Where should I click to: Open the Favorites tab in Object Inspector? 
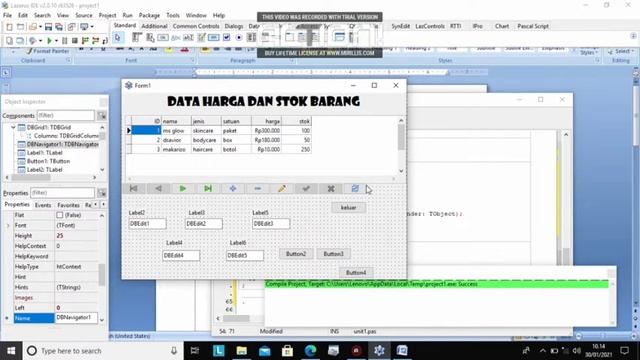coord(68,205)
